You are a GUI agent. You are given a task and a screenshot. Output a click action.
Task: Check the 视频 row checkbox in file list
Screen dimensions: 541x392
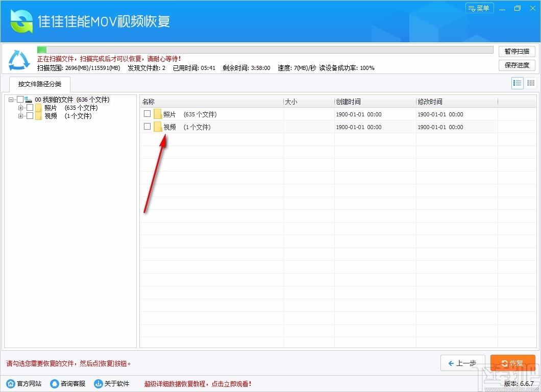click(x=147, y=126)
